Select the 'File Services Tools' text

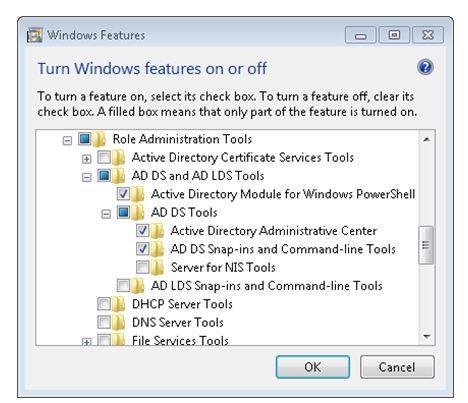pyautogui.click(x=180, y=340)
